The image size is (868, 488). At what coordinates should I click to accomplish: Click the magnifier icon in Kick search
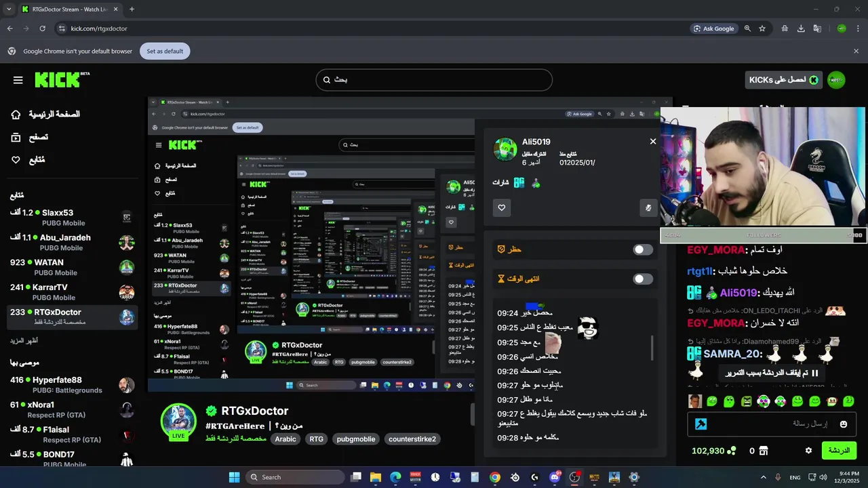(x=328, y=80)
